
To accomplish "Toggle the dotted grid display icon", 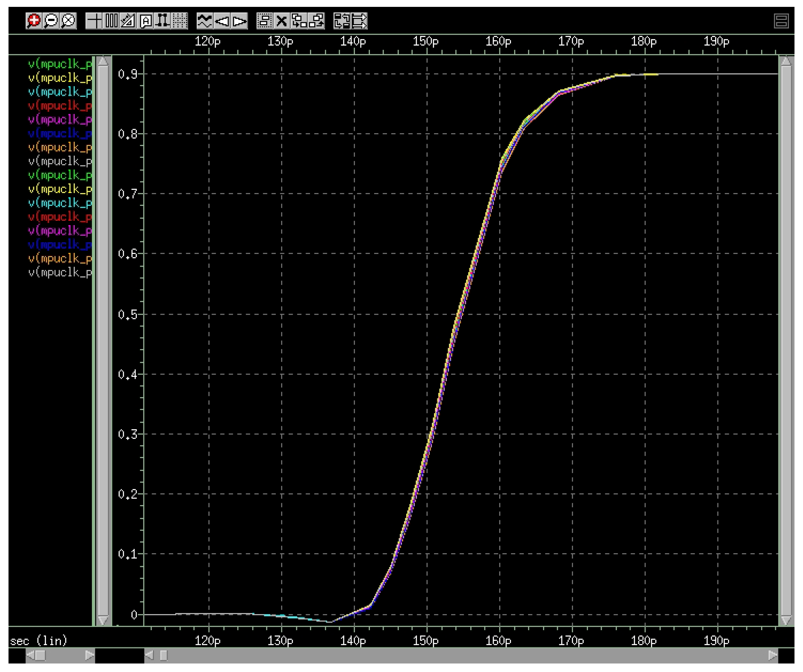I will [x=180, y=21].
